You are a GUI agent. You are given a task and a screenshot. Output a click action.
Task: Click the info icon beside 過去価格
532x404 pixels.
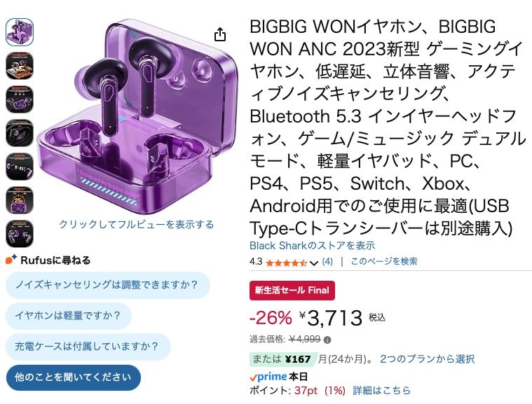pyautogui.click(x=327, y=340)
